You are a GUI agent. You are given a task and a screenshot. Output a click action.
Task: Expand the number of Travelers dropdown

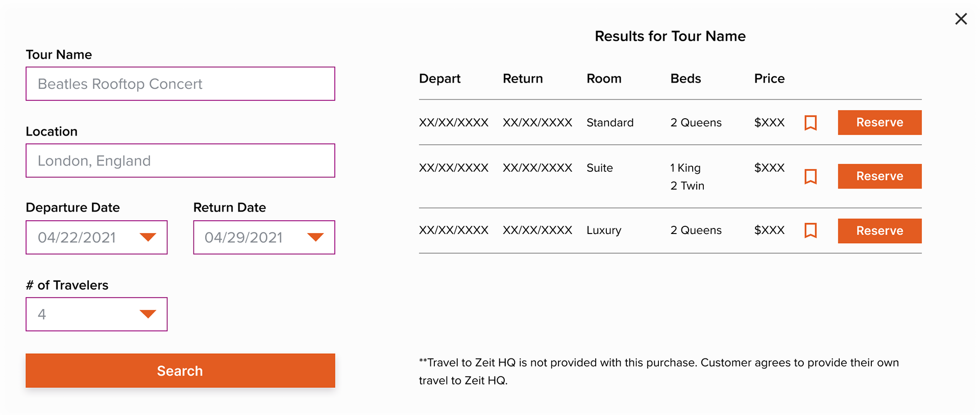[x=148, y=314]
